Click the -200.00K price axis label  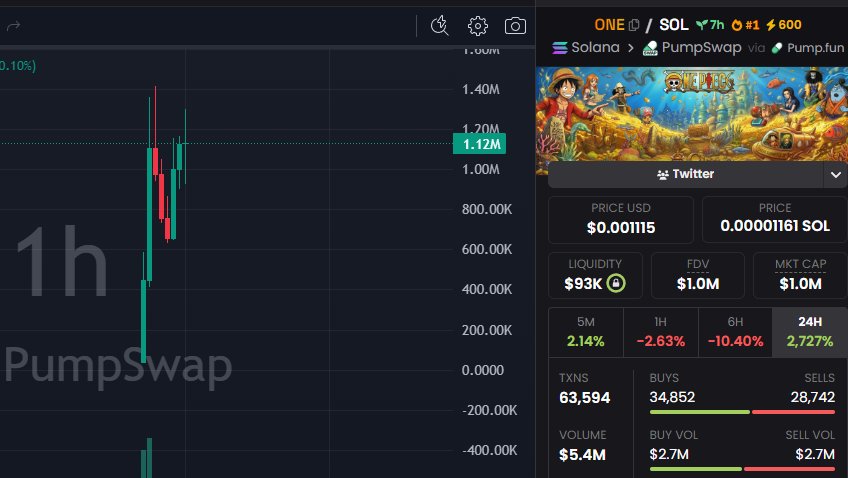(489, 410)
